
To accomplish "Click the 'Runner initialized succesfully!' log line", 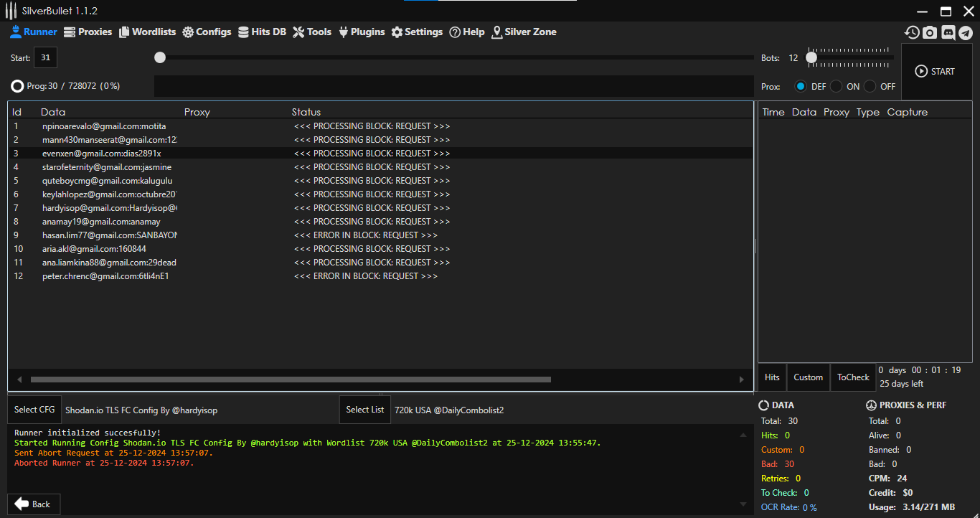I will [88, 433].
